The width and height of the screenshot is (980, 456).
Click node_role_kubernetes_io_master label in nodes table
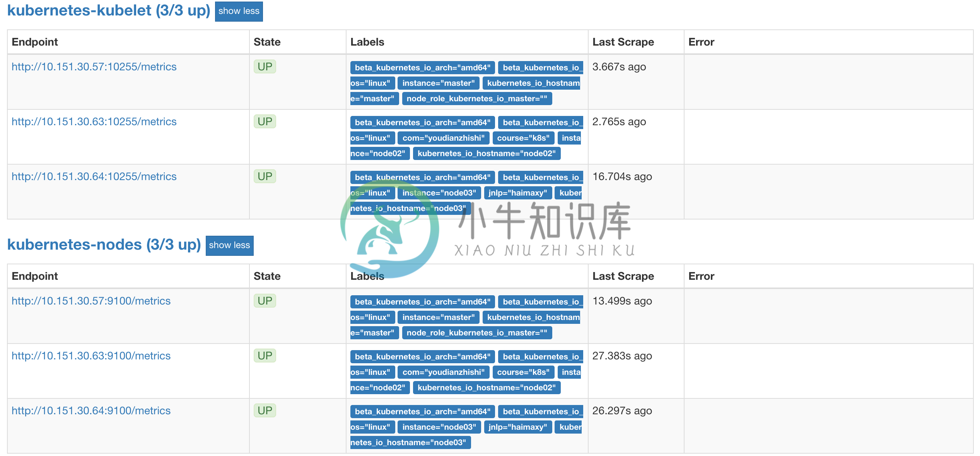477,333
